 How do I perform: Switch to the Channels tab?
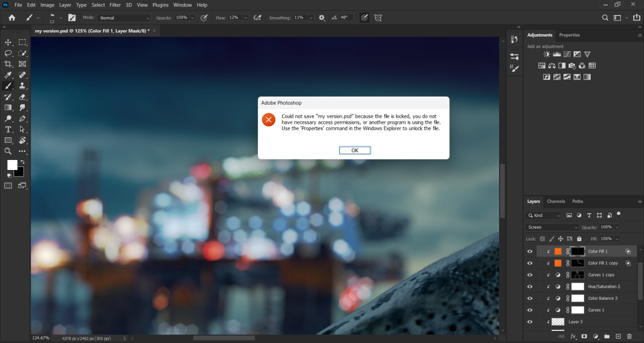click(x=556, y=201)
